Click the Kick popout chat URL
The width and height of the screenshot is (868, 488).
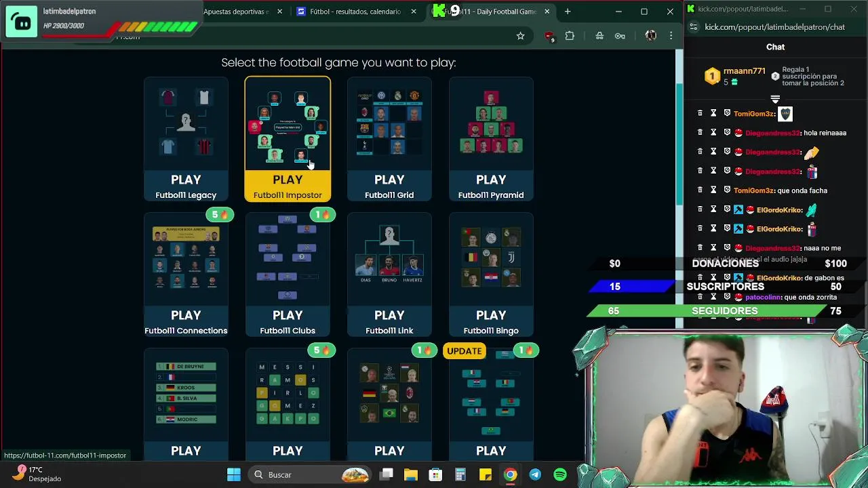[x=774, y=27]
